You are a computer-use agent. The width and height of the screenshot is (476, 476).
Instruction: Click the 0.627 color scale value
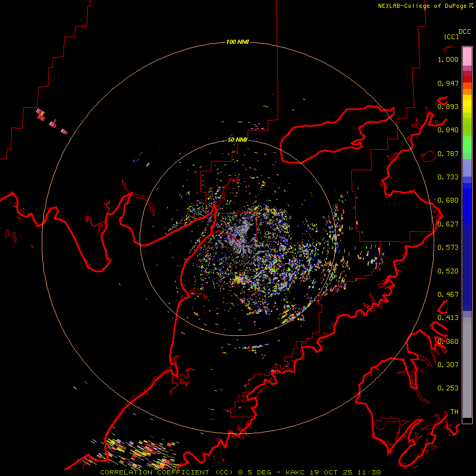point(448,224)
